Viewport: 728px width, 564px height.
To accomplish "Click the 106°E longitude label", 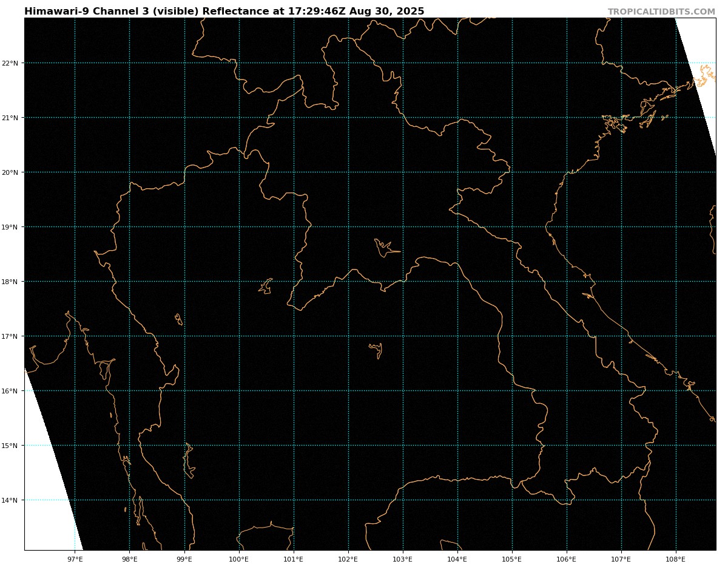I will point(566,559).
